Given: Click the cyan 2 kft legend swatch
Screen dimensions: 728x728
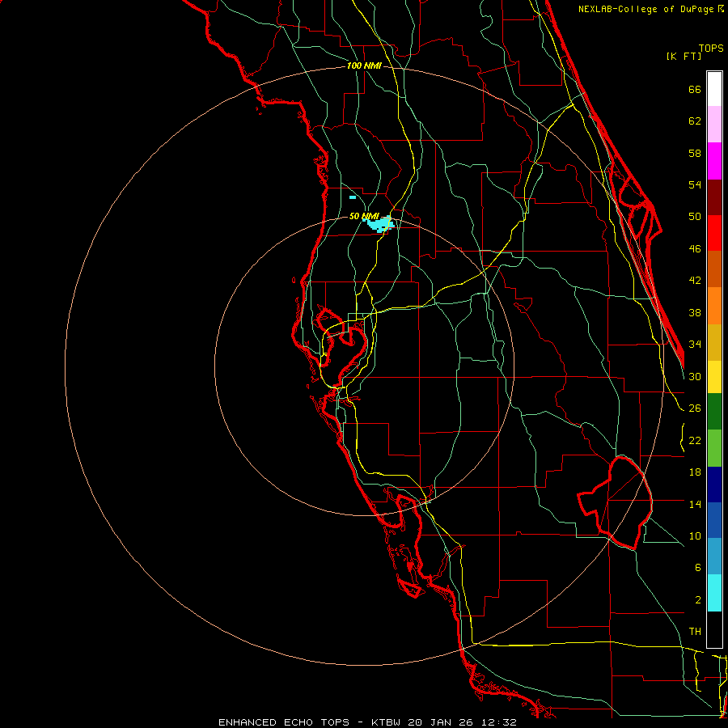Looking at the screenshot, I should click(714, 593).
